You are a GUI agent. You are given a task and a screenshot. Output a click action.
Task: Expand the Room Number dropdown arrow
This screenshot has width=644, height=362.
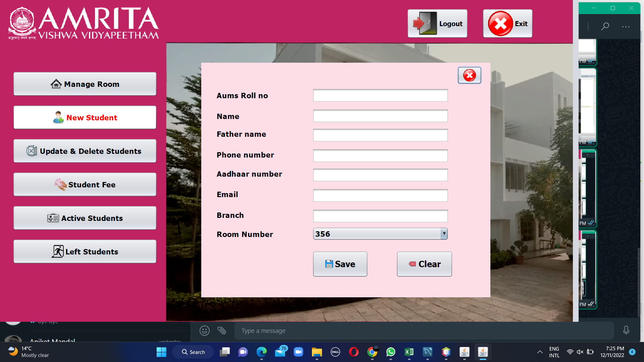click(x=444, y=234)
